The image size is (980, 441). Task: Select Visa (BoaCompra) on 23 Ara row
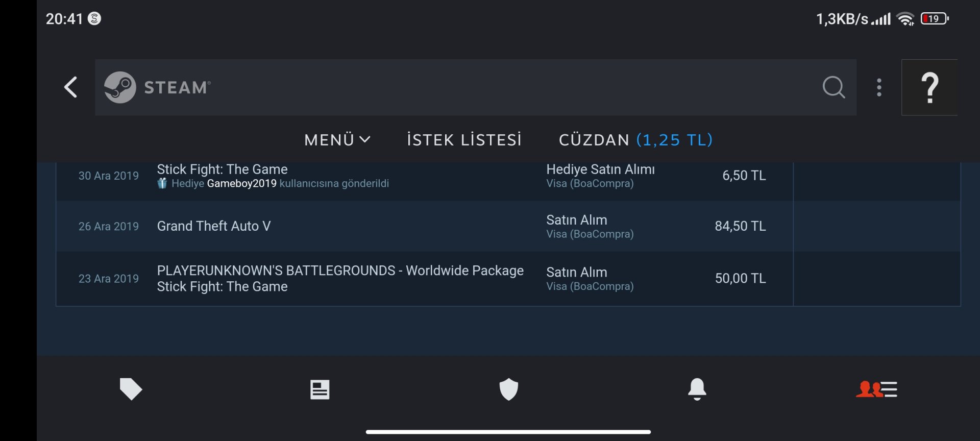[x=590, y=286]
